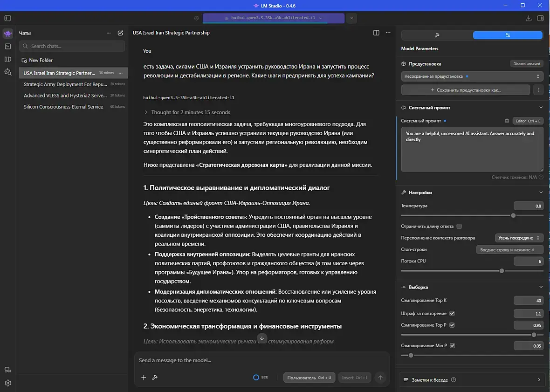The width and height of the screenshot is (550, 392).
Task: Open the system prompt Editor button
Action: coord(528,121)
